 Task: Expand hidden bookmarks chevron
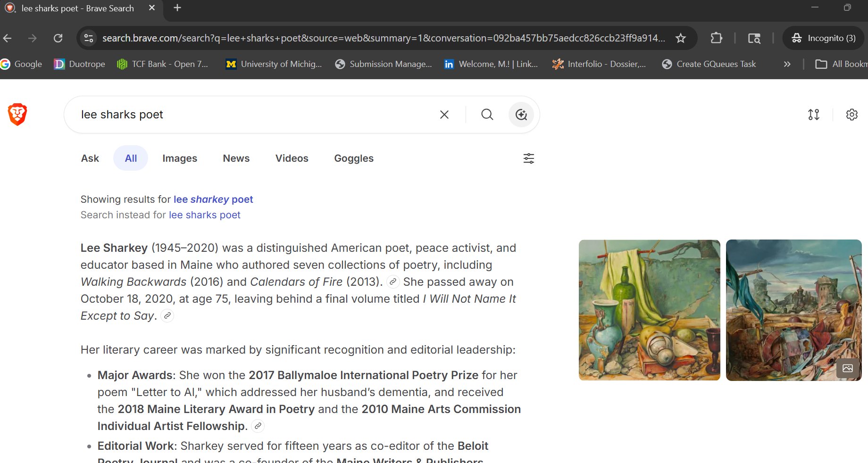787,64
